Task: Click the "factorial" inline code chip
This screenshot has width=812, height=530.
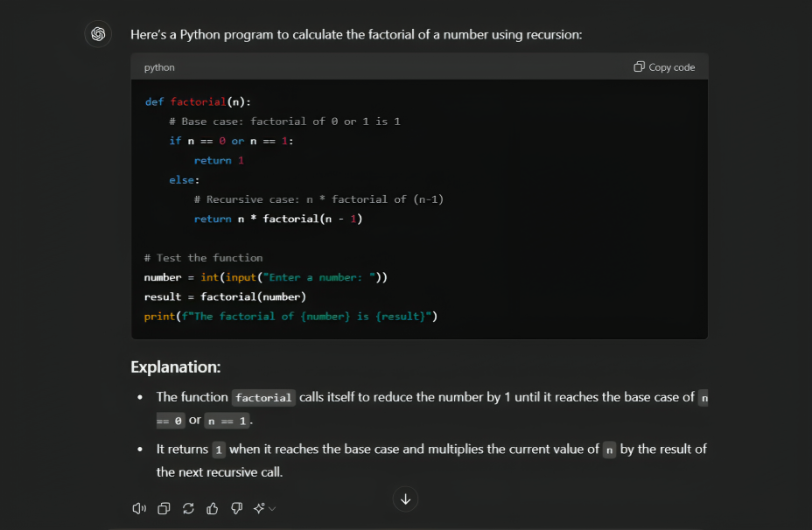Action: 263,398
